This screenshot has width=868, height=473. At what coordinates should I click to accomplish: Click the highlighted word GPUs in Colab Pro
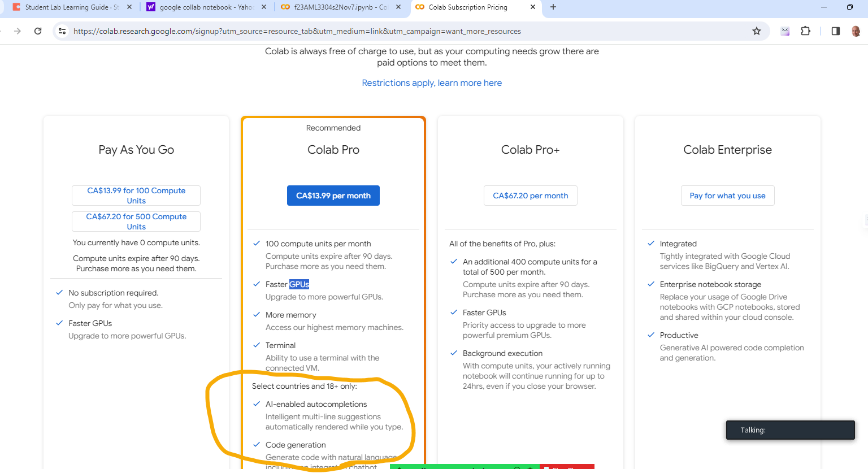click(x=300, y=284)
